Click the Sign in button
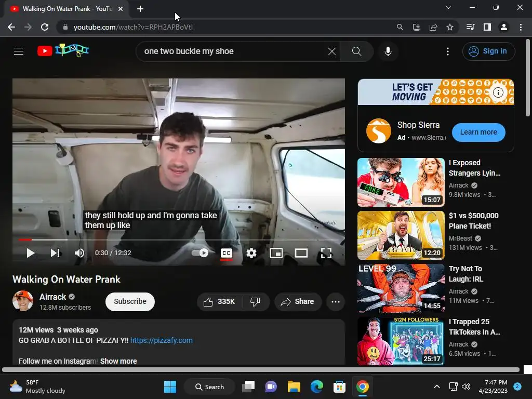532x399 pixels. (x=488, y=51)
